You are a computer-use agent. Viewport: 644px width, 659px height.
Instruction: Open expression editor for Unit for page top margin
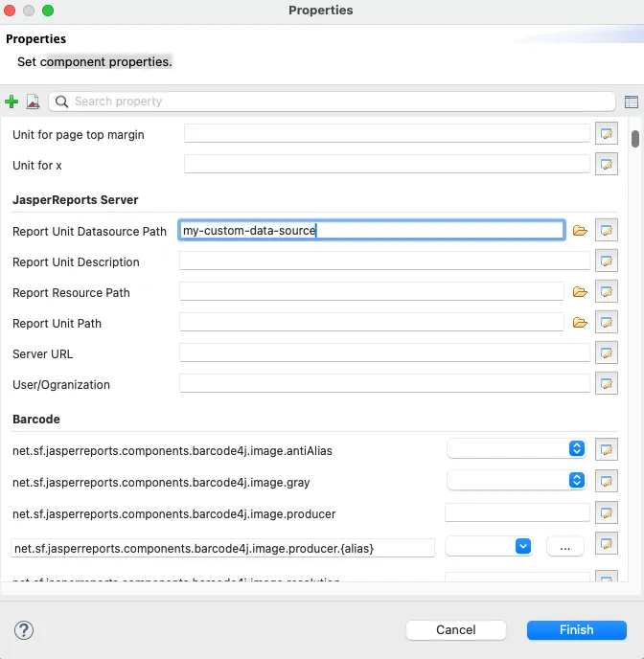coord(607,134)
